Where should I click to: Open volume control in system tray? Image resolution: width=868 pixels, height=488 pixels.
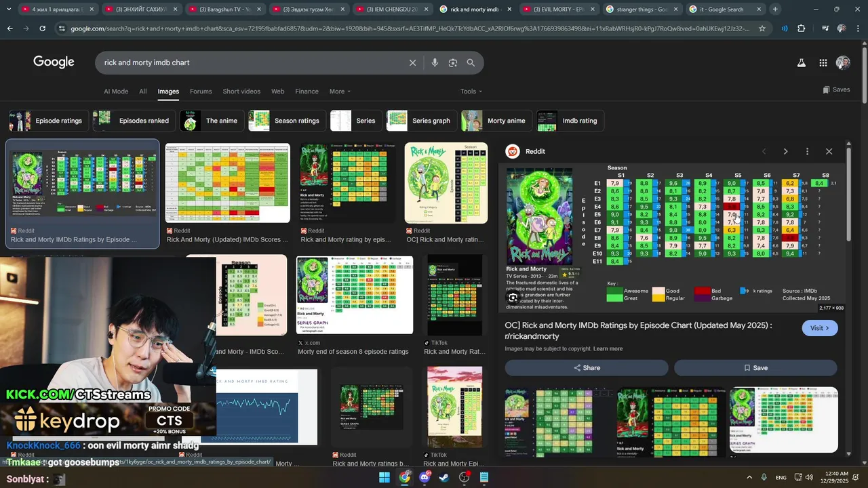(x=810, y=477)
